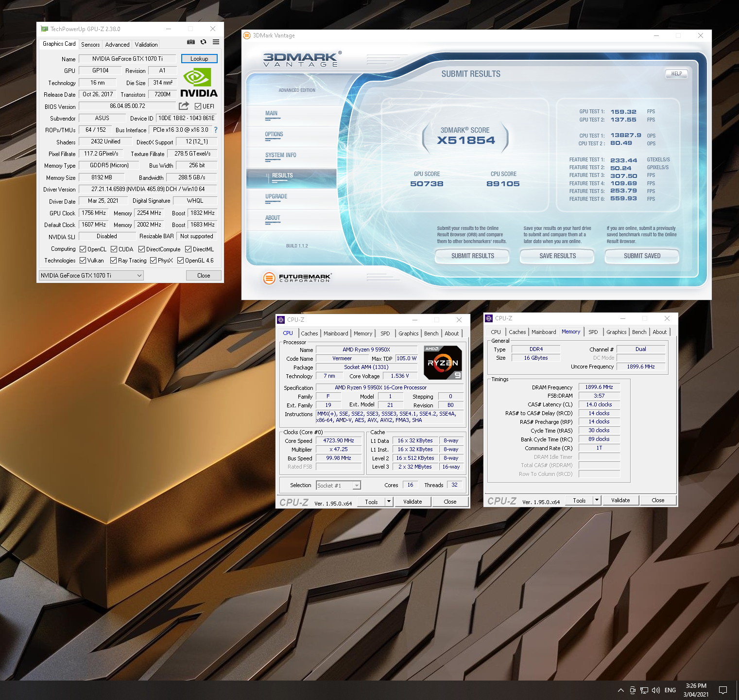Open Mainboard tab in CPU-Z CPU window

pos(336,333)
